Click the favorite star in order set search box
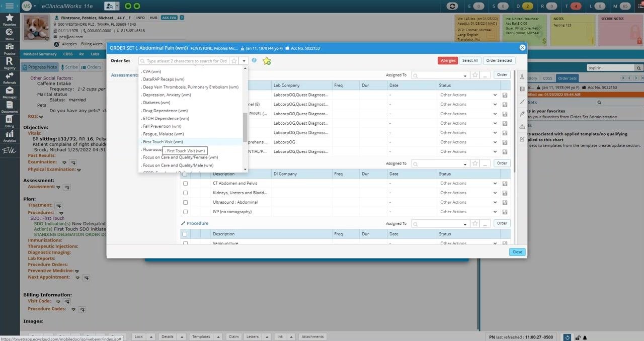This screenshot has height=341, width=644. [234, 61]
